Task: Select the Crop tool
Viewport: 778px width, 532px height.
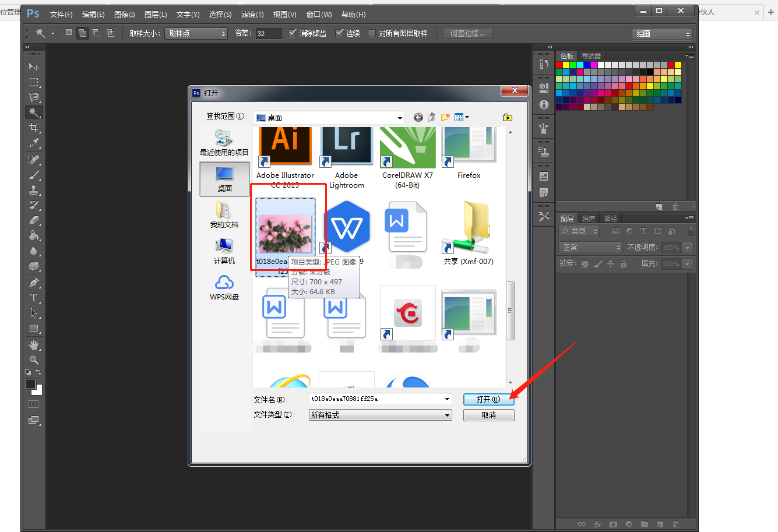Action: tap(34, 128)
